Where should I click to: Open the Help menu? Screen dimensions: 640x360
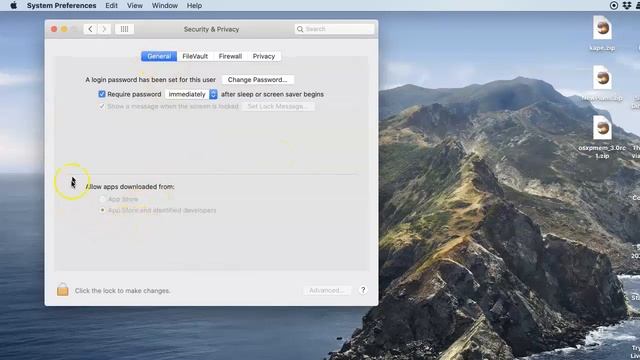point(194,6)
